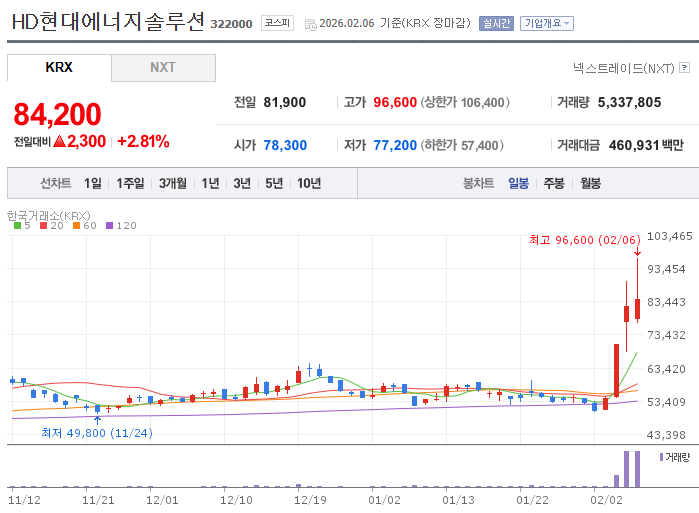Click the red 20-day moving average swatch
699x513 pixels.
(x=43, y=226)
